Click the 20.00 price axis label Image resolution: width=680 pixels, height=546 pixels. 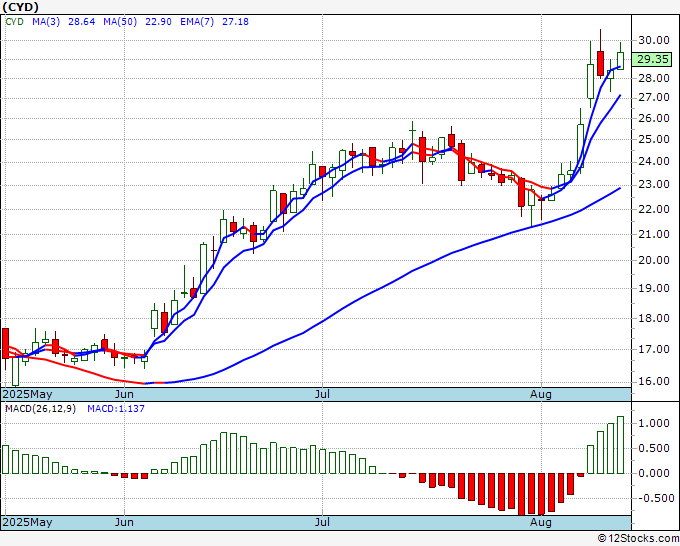click(x=654, y=260)
